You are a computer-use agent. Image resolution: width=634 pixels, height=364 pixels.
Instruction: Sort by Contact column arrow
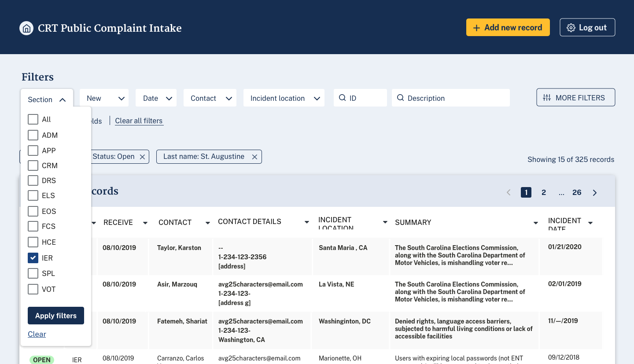tap(208, 223)
